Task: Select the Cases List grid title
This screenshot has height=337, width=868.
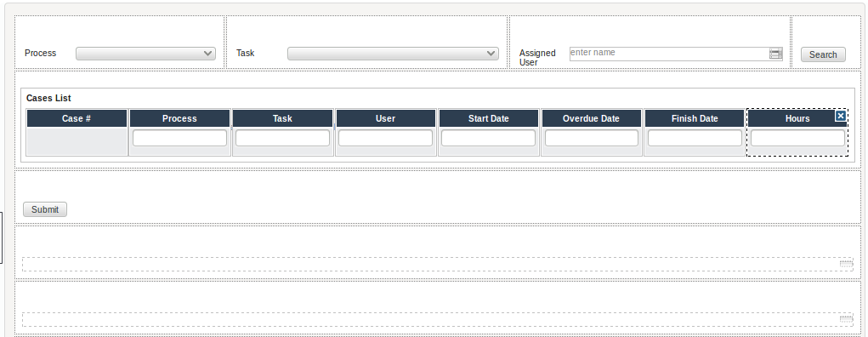Action: 48,98
